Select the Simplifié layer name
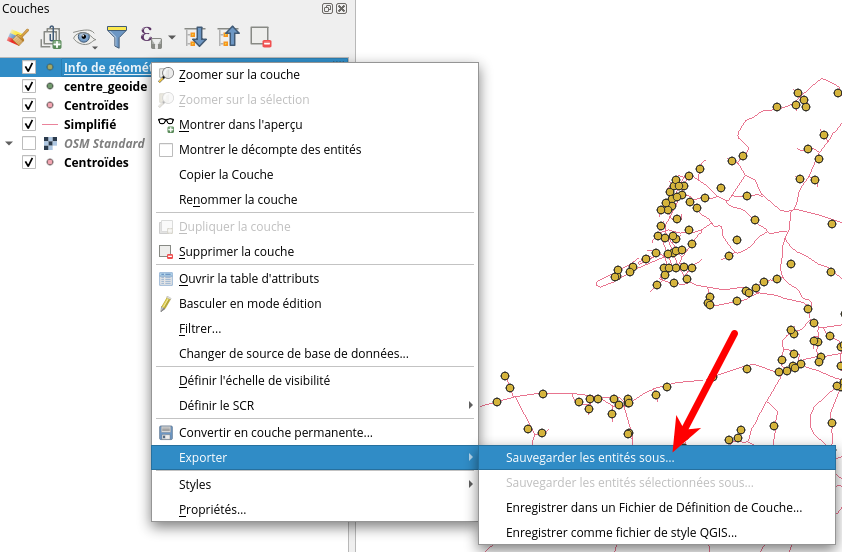842x552 pixels. point(90,125)
